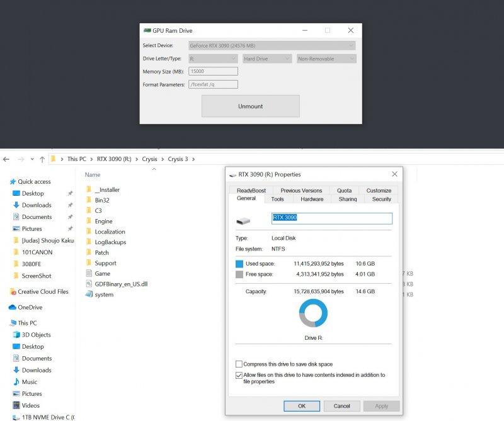Click OneDrive cloud icon
Viewport: 504px width, 421px height.
tap(13, 307)
